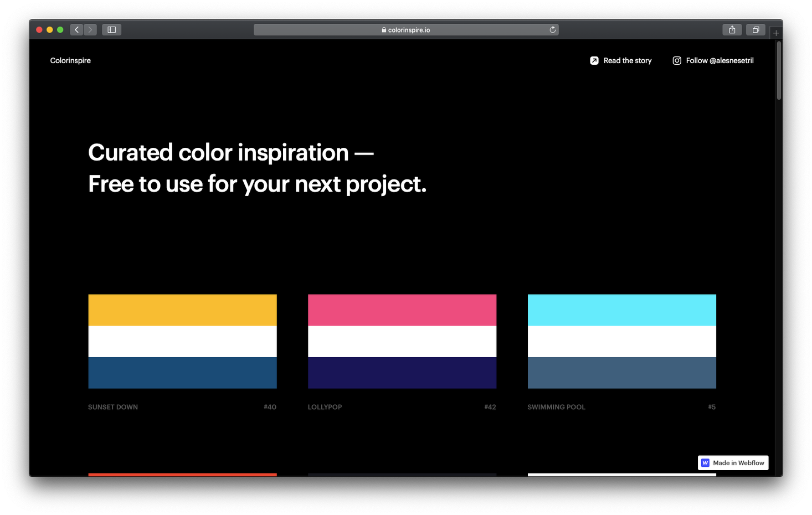Open a new tab with the plus button
812x515 pixels.
point(776,33)
